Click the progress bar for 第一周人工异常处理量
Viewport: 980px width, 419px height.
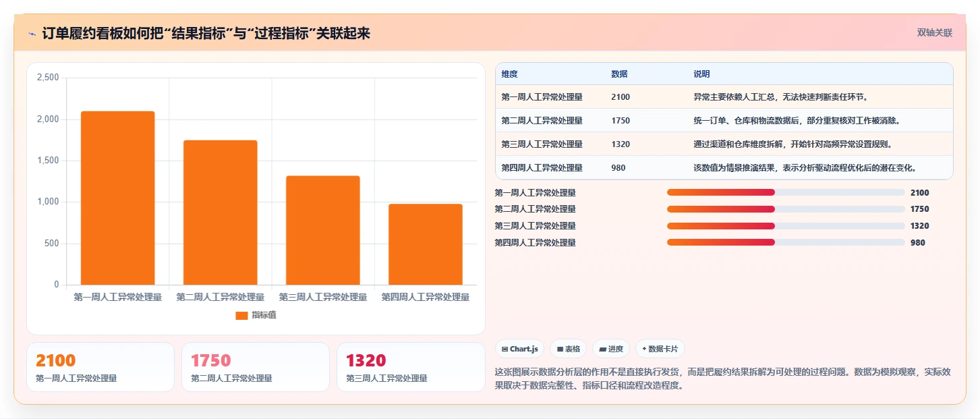tap(786, 192)
